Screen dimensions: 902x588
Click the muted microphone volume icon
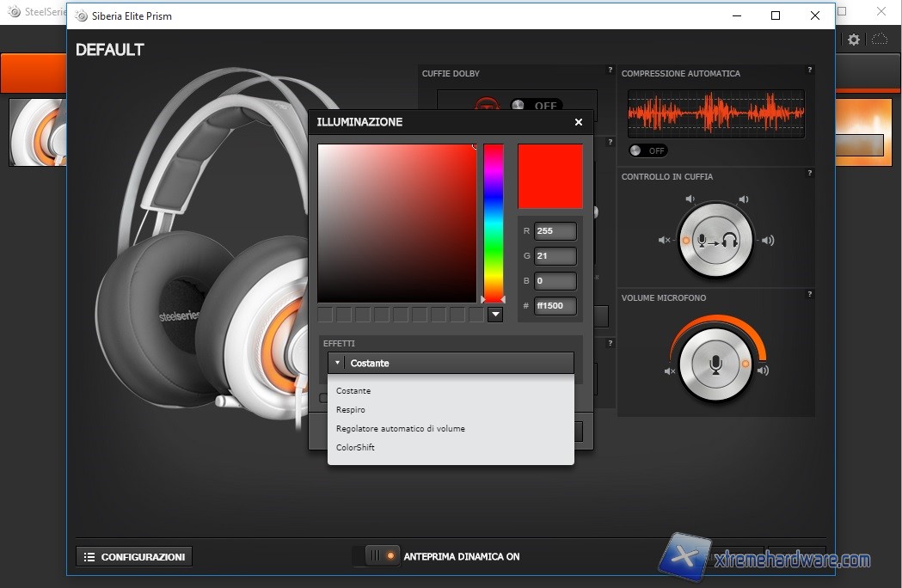[x=670, y=371]
